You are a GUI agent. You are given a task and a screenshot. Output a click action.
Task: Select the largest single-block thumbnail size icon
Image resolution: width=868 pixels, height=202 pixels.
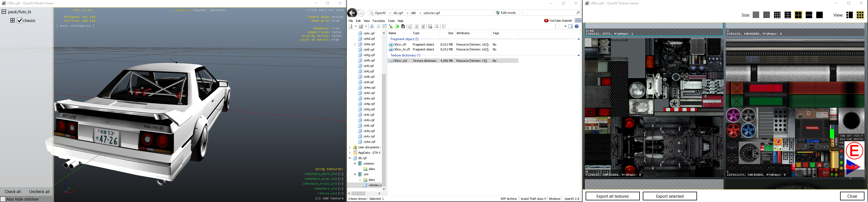[820, 15]
